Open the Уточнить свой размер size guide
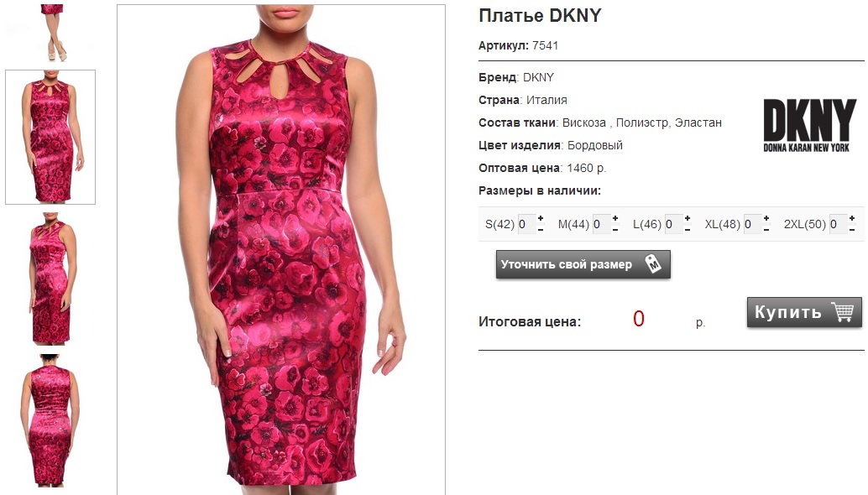 583,264
